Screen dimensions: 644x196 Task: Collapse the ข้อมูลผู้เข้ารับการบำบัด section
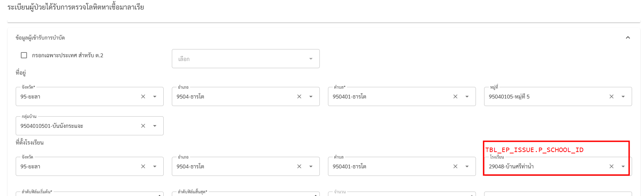628,37
